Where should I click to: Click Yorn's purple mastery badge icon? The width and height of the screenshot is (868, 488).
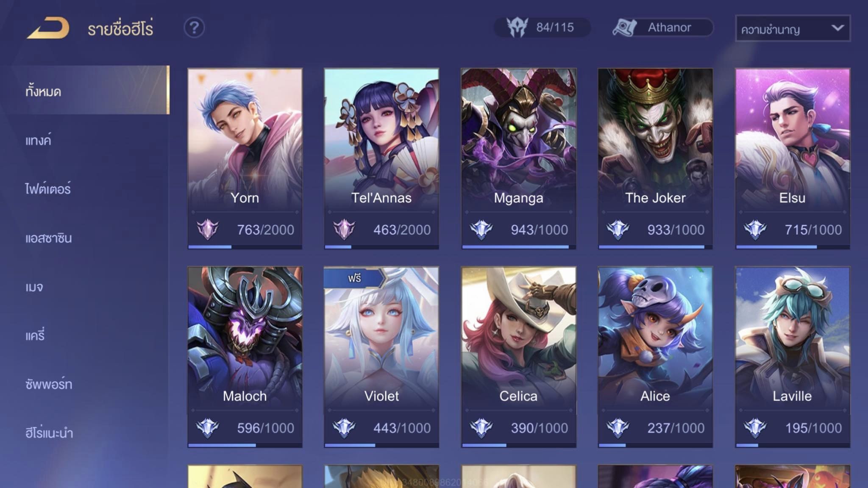coord(208,230)
